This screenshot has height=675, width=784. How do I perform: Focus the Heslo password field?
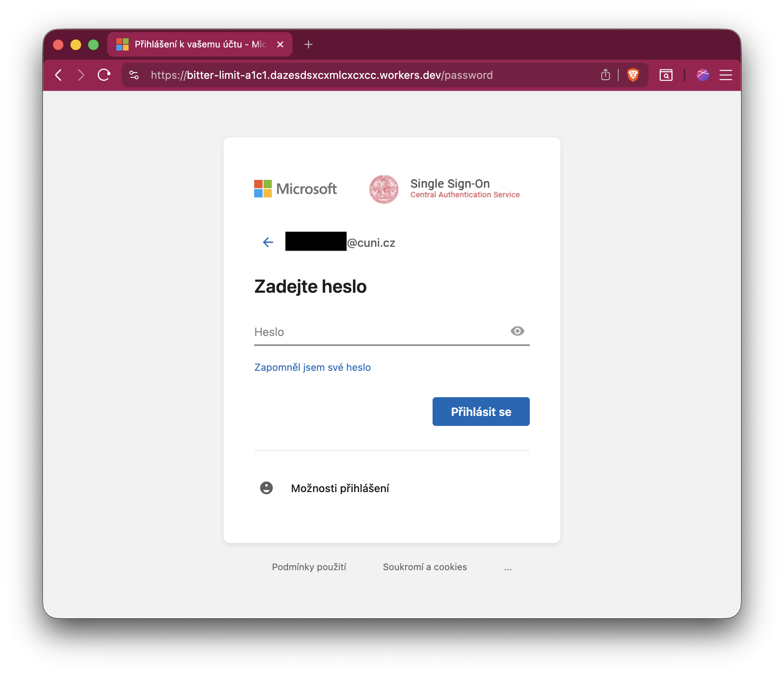pyautogui.click(x=392, y=332)
